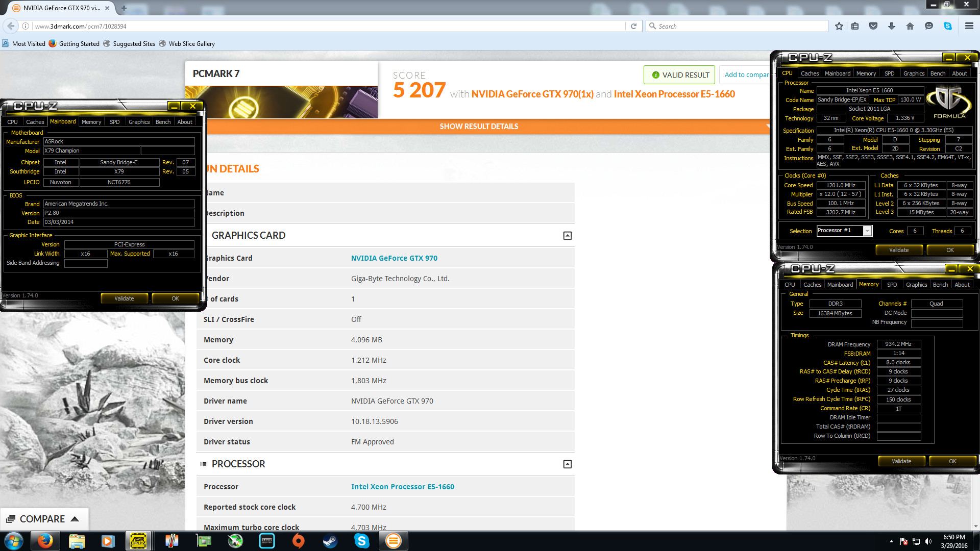Open the Windows Start orb
The height and width of the screenshot is (551, 980).
coord(13,541)
